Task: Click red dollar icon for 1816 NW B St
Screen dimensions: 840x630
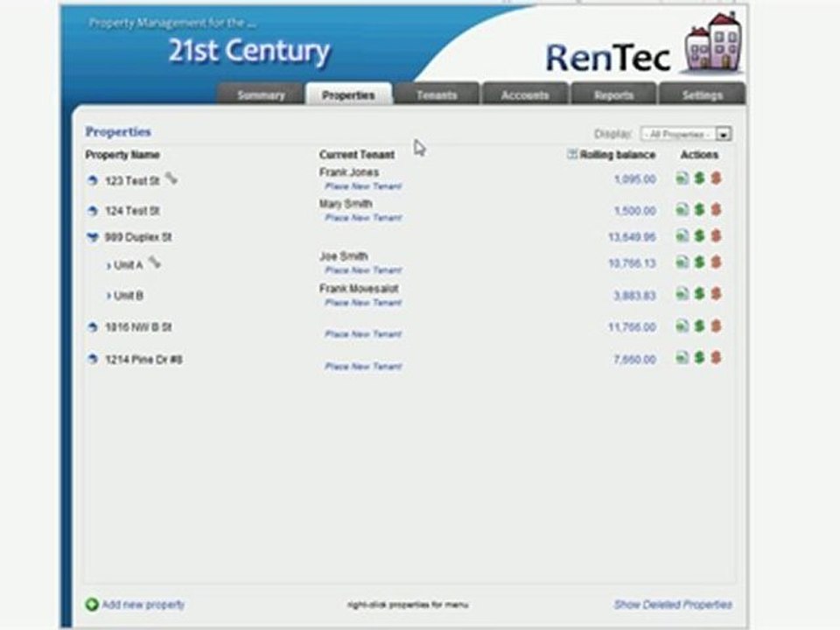Action: click(717, 325)
